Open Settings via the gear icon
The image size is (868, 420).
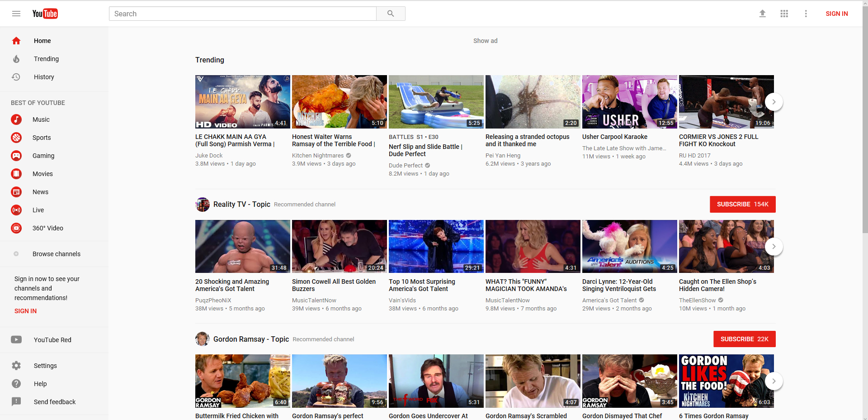pos(16,366)
